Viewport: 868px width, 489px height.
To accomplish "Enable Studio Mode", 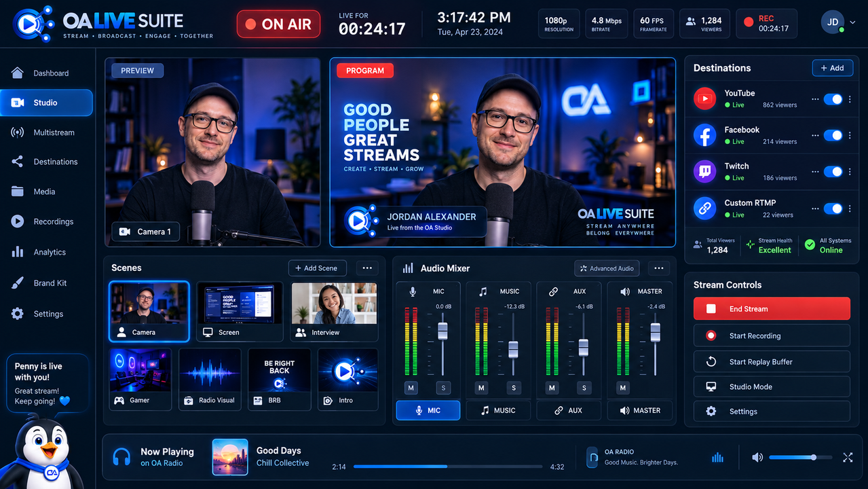I will pos(772,386).
